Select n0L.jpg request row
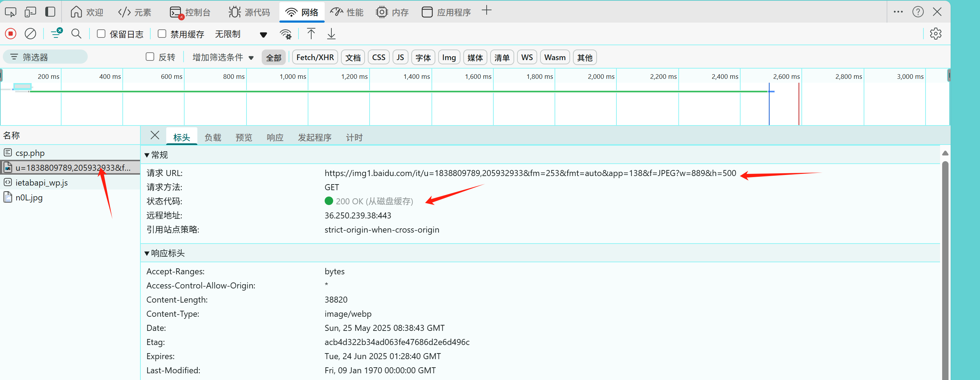 click(70, 197)
